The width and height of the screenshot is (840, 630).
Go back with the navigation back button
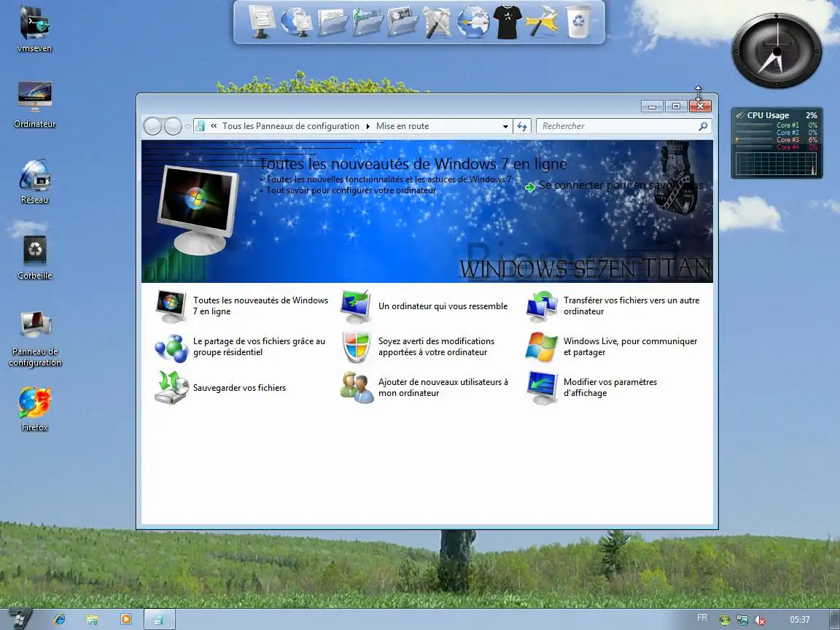pos(152,126)
